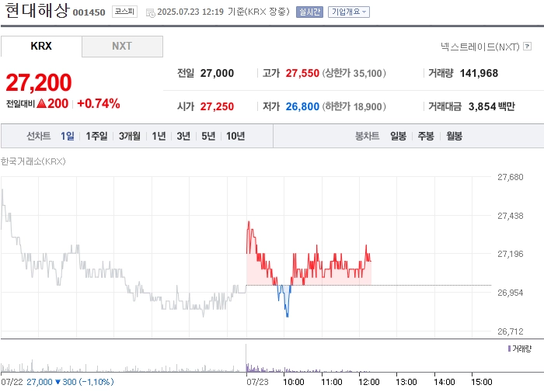Select the 3년 line chart period
The width and height of the screenshot is (544, 392).
tap(183, 136)
